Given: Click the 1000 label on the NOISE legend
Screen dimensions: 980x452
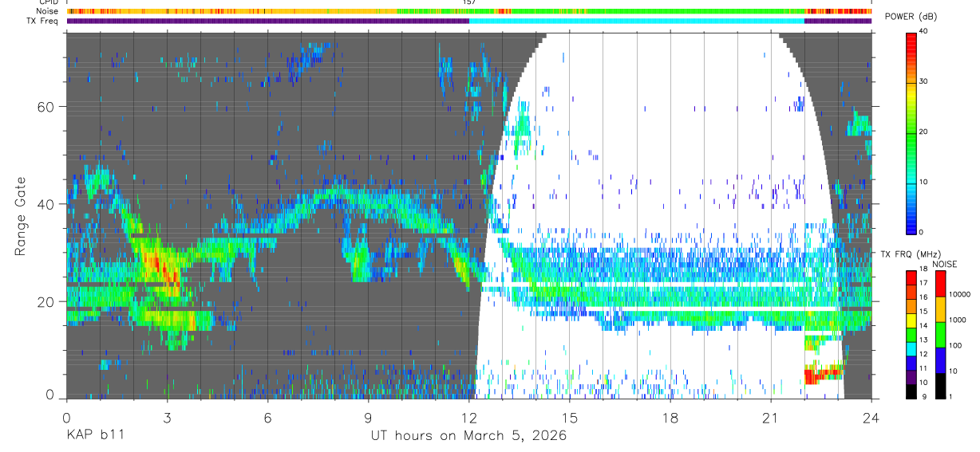Looking at the screenshot, I should tap(957, 320).
